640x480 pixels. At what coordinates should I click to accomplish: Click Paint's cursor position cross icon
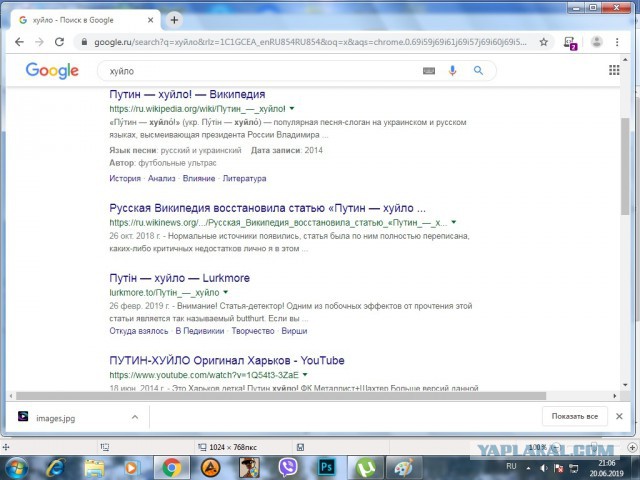pos(6,447)
